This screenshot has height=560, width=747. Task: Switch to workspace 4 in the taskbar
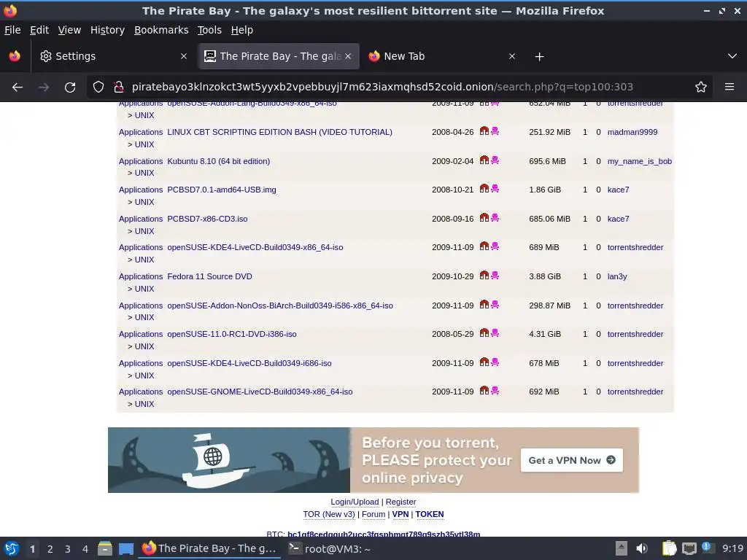tap(85, 549)
